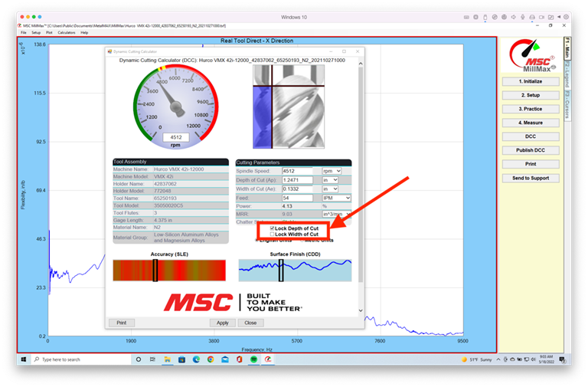Open Cortana circle icon on taskbar
The width and height of the screenshot is (588, 387).
click(139, 359)
